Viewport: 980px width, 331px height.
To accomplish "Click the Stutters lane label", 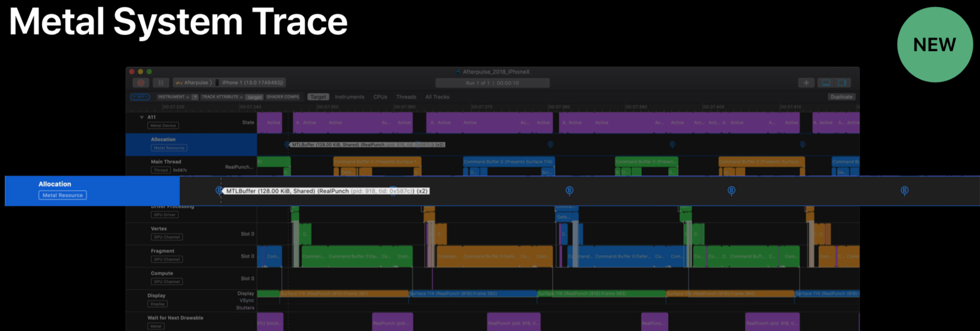I will pyautogui.click(x=245, y=308).
